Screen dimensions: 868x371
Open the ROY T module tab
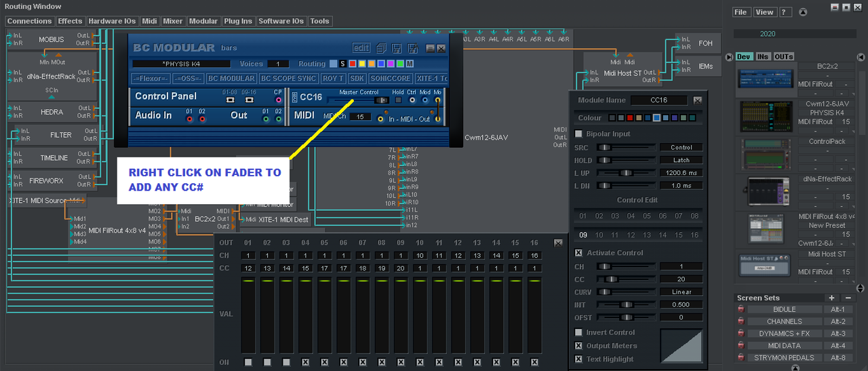(x=332, y=79)
